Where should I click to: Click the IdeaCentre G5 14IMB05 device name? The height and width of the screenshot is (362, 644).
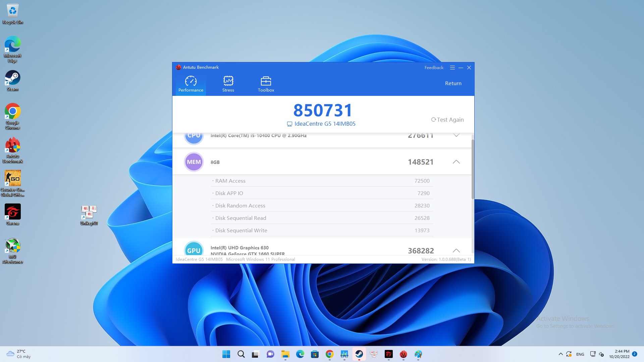[321, 124]
